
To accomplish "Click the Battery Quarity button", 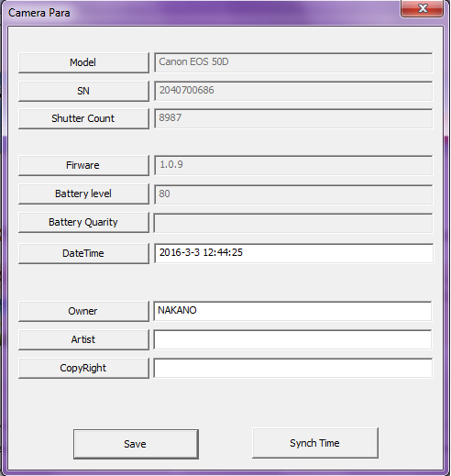I will point(83,222).
